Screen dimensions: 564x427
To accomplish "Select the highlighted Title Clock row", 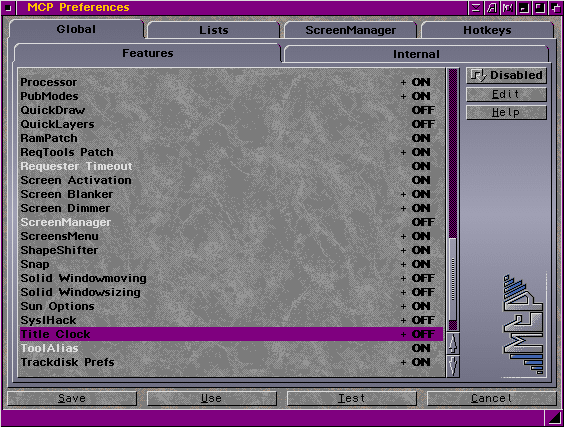I will point(231,334).
